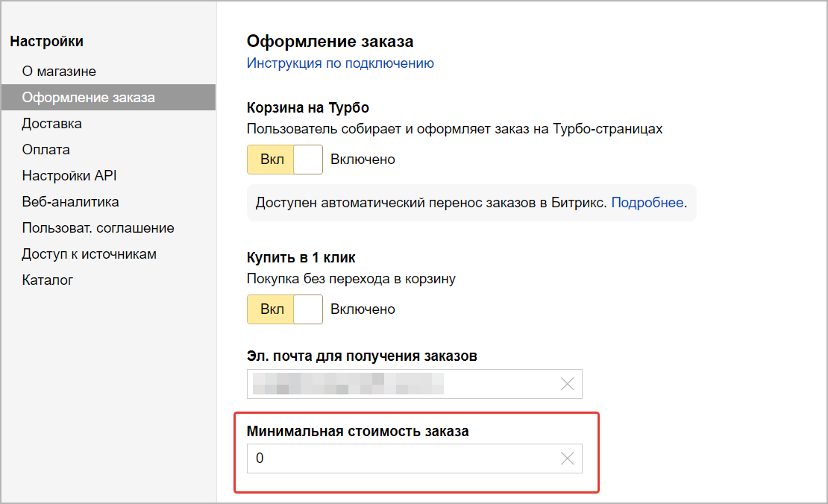Clear the order email field with X
This screenshot has height=504, width=828.
567,384
